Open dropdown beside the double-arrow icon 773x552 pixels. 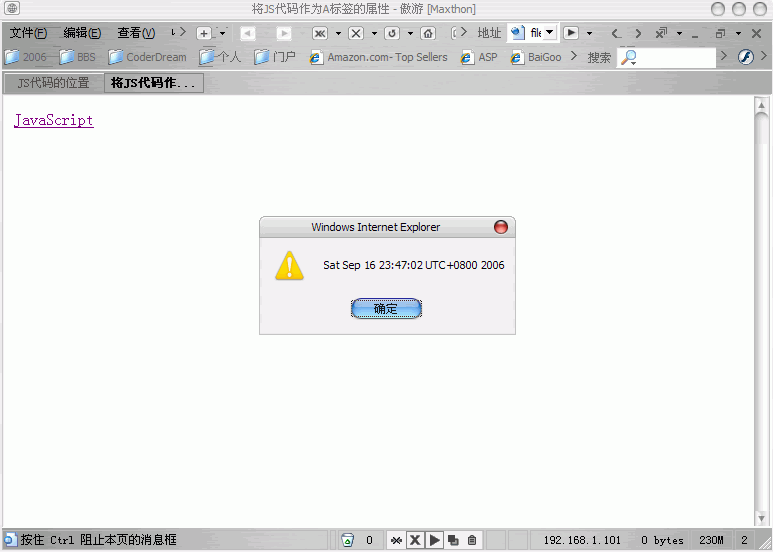point(338,34)
